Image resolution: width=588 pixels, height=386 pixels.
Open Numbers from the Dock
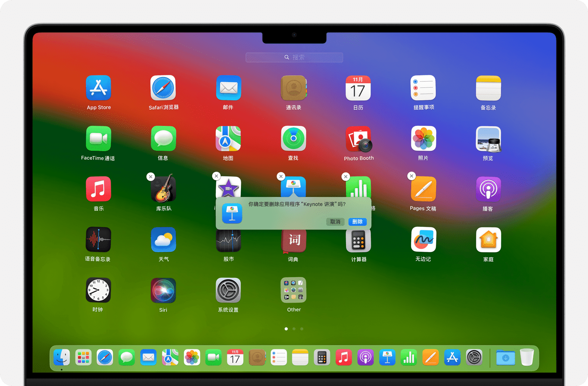[409, 357]
